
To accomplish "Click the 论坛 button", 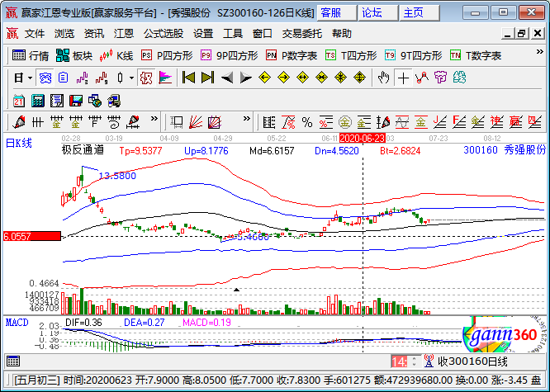I will point(377,13).
